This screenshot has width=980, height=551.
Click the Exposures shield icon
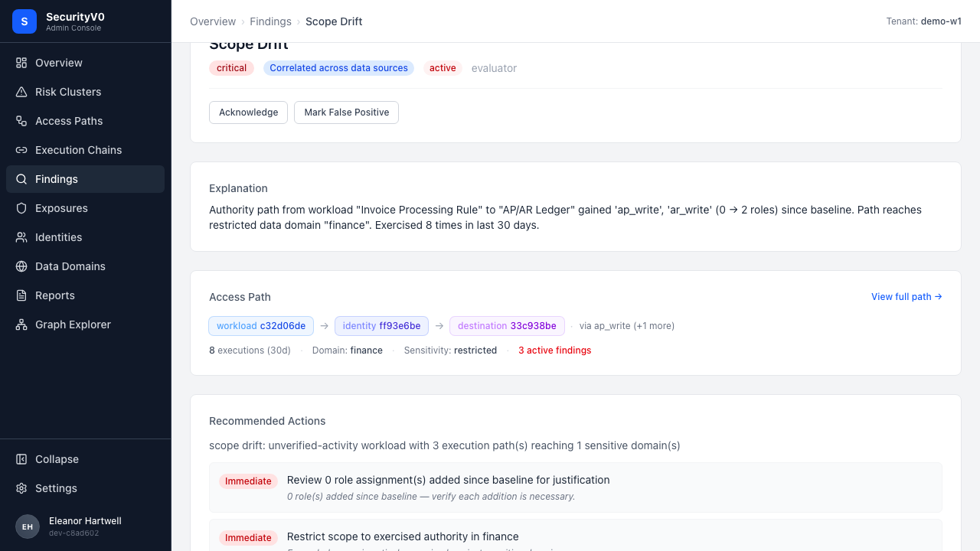click(x=21, y=208)
